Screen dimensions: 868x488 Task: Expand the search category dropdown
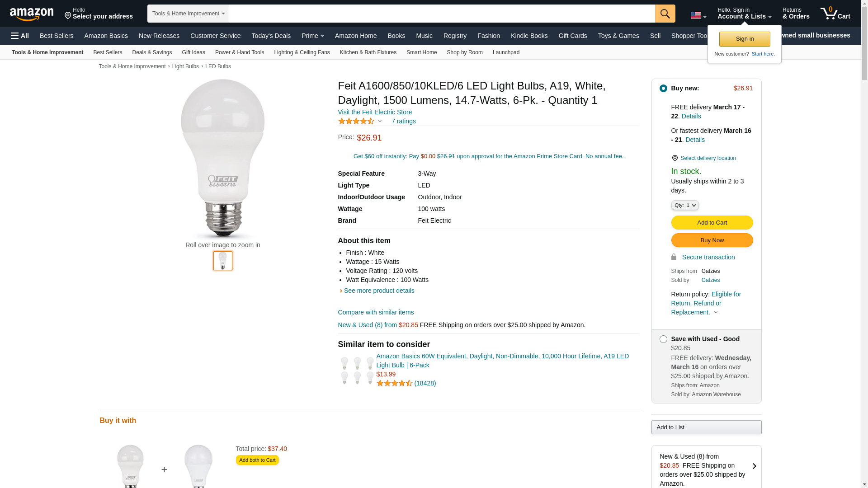[x=188, y=14]
